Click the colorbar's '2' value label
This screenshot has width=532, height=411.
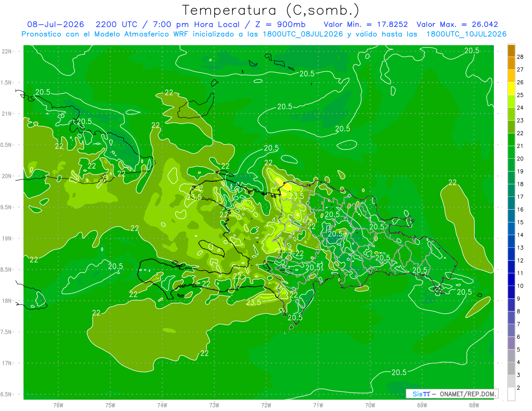519,388
